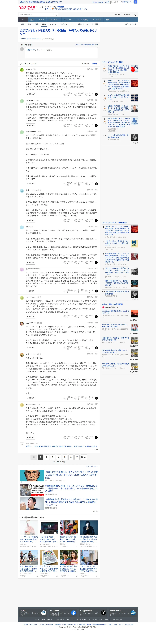Click the Facebook icon in footer
The height and width of the screenshot is (644, 156).
pyautogui.click(x=73, y=613)
